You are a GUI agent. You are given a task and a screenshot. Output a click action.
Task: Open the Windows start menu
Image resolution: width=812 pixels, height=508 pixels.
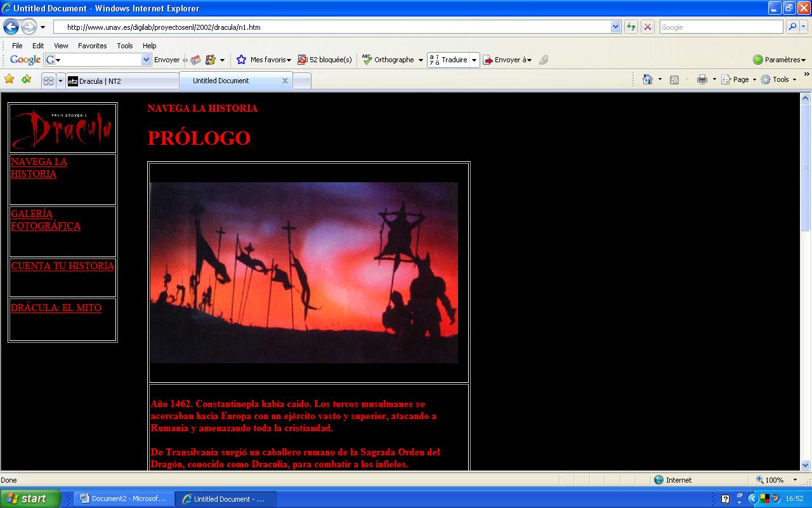[30, 498]
